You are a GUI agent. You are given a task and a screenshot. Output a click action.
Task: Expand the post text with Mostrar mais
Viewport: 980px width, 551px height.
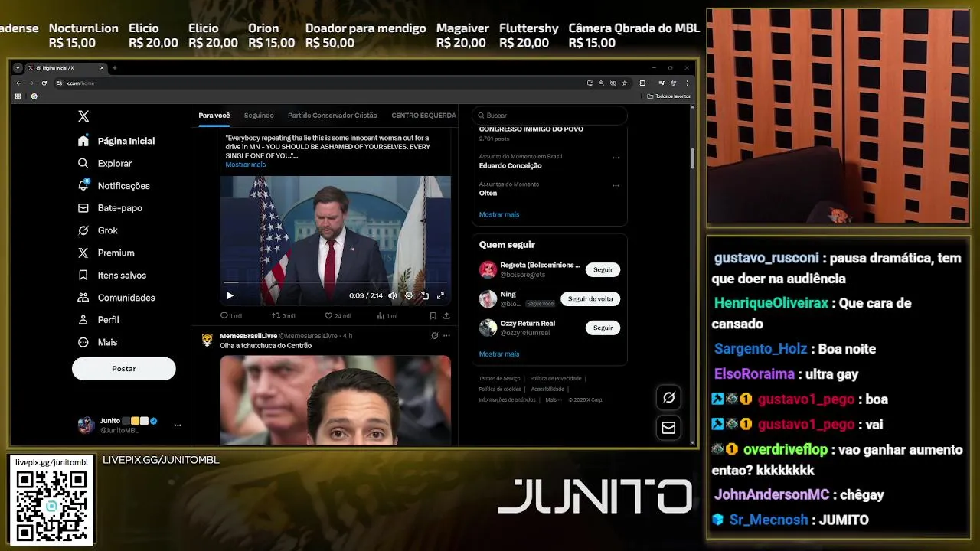[x=246, y=165]
